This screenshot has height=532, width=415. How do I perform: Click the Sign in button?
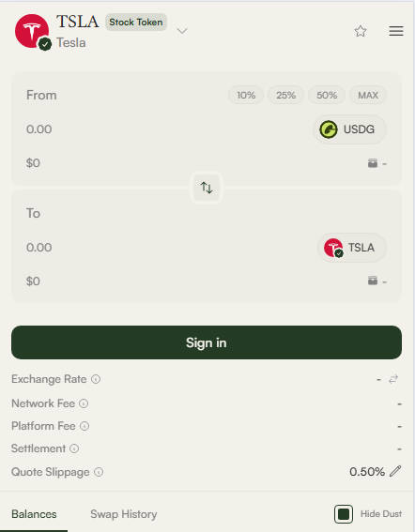coord(207,342)
